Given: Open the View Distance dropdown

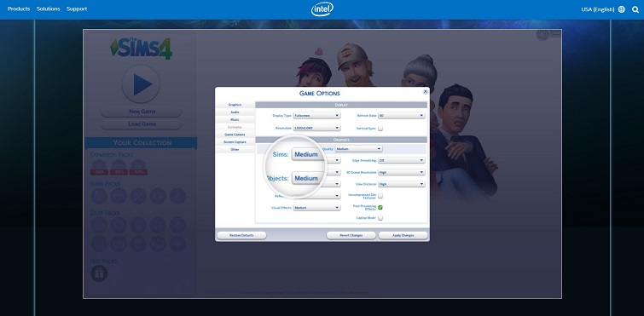Looking at the screenshot, I should click(401, 184).
